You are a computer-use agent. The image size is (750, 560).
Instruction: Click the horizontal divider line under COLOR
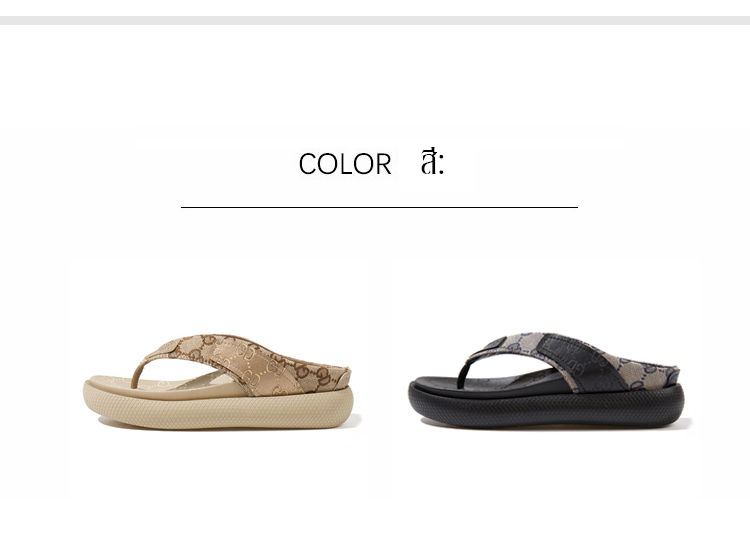pyautogui.click(x=379, y=208)
